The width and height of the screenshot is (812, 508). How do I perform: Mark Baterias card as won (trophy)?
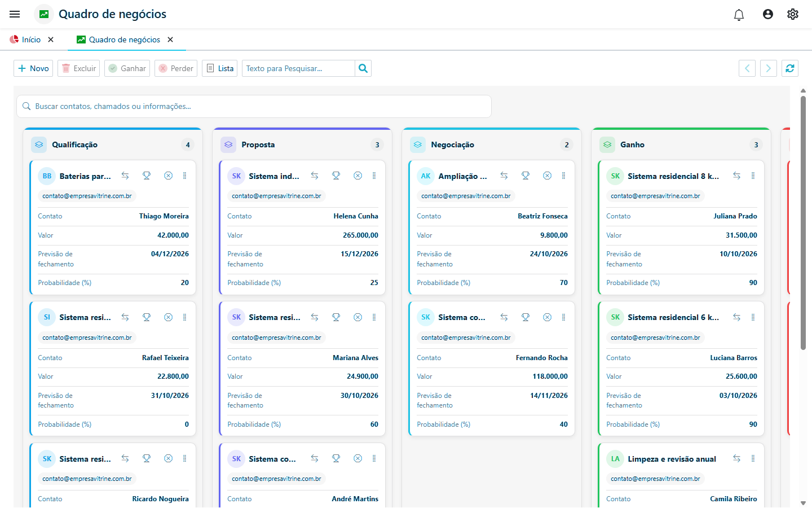147,176
